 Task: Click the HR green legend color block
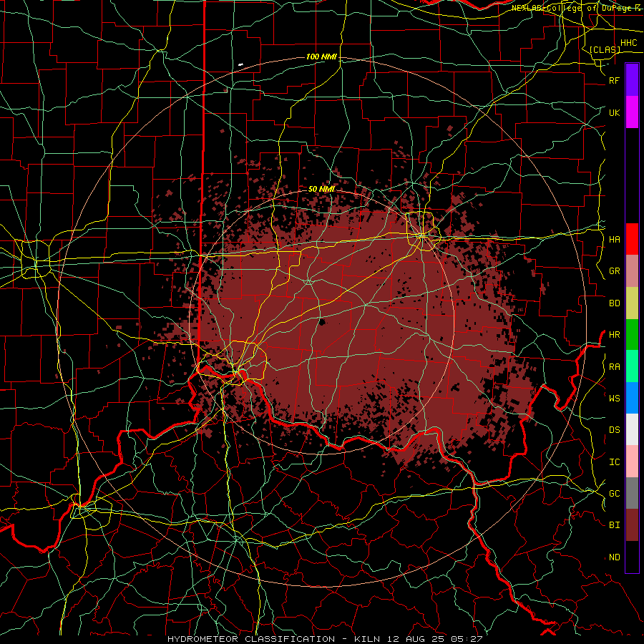click(632, 334)
